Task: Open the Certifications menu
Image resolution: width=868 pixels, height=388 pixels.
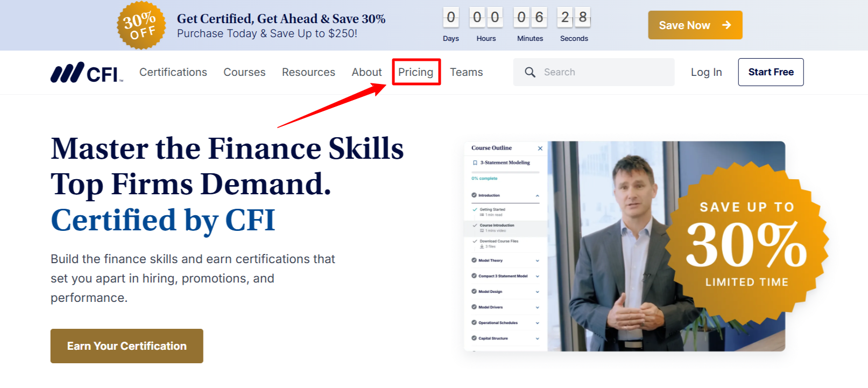Action: [x=173, y=72]
